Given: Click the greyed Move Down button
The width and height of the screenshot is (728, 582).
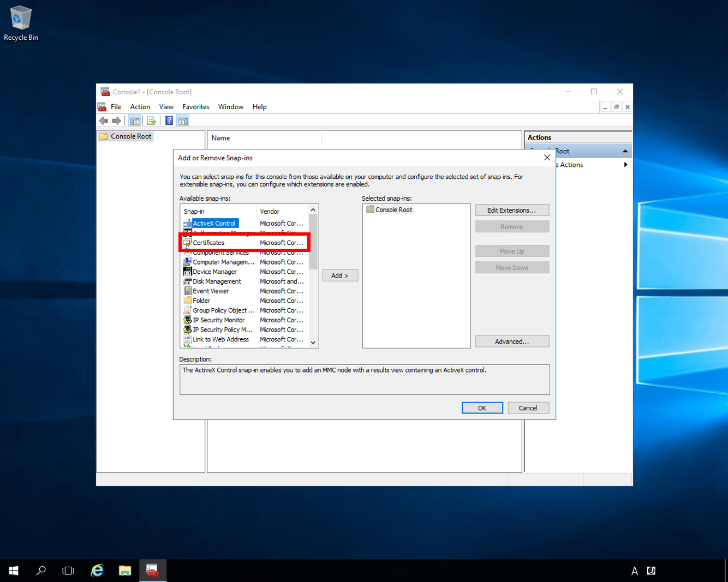Looking at the screenshot, I should (x=512, y=268).
